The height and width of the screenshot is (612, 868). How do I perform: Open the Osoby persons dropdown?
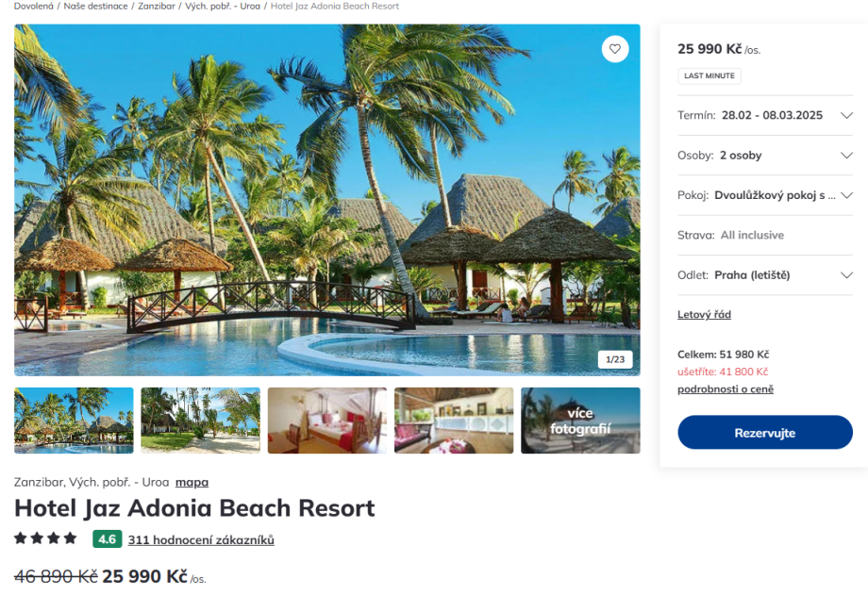[x=765, y=155]
